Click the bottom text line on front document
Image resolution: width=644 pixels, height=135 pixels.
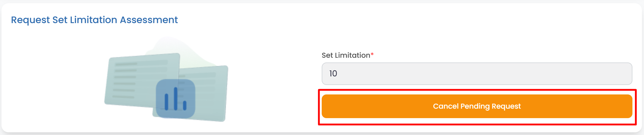click(123, 97)
